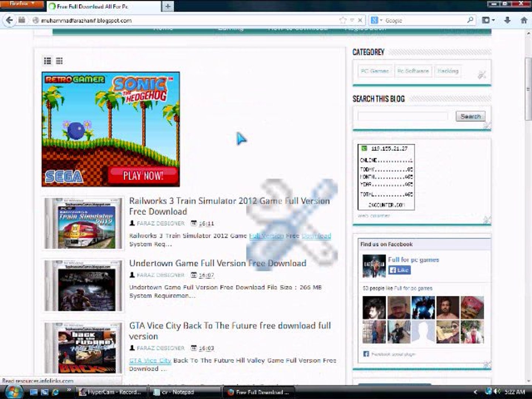Image resolution: width=532 pixels, height=399 pixels.
Task: Click the Internet Explorer quick launch icon
Action: pyautogui.click(x=56, y=392)
